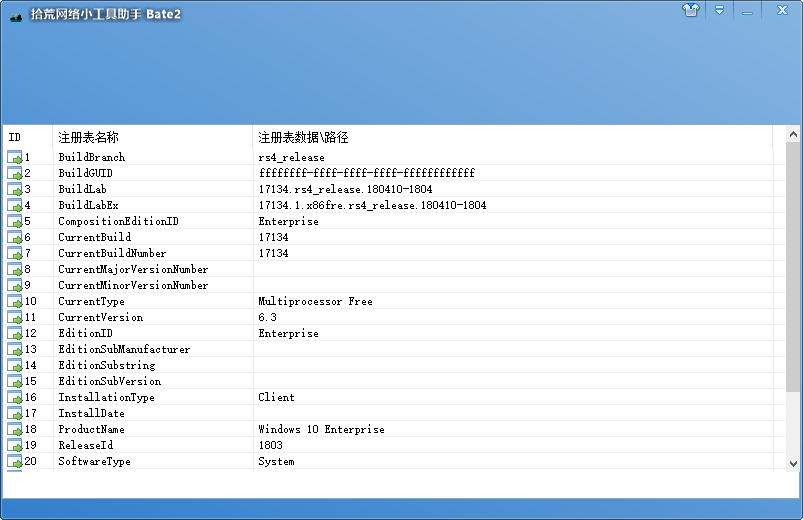This screenshot has width=803, height=520.
Task: Select 17134 value in CurrentBuildNumber row
Action: pyautogui.click(x=273, y=253)
